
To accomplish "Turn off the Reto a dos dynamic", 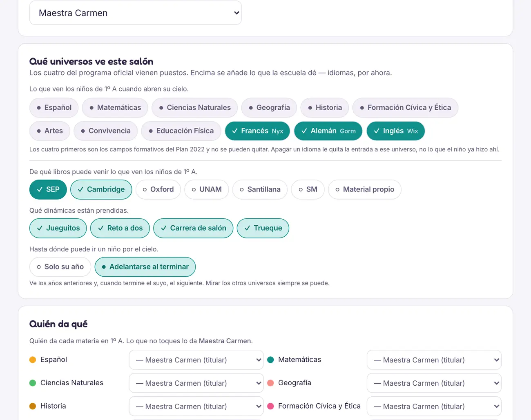I will click(x=120, y=228).
